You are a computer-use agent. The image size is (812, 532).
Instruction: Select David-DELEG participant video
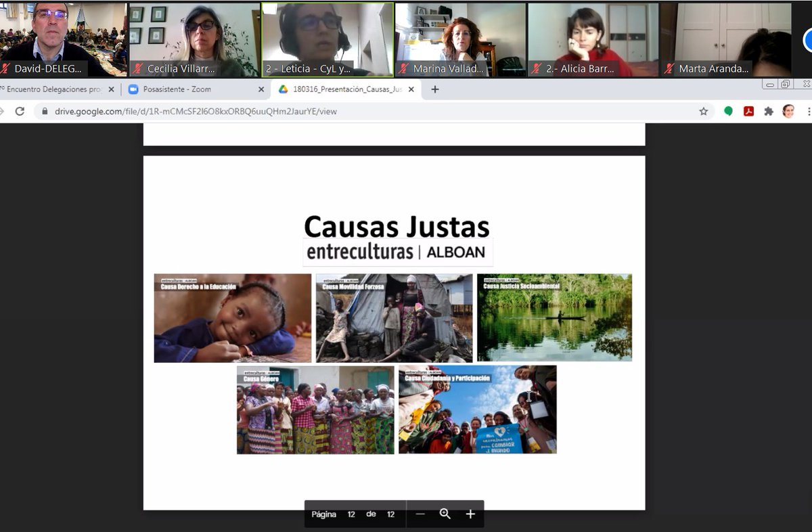click(x=62, y=39)
